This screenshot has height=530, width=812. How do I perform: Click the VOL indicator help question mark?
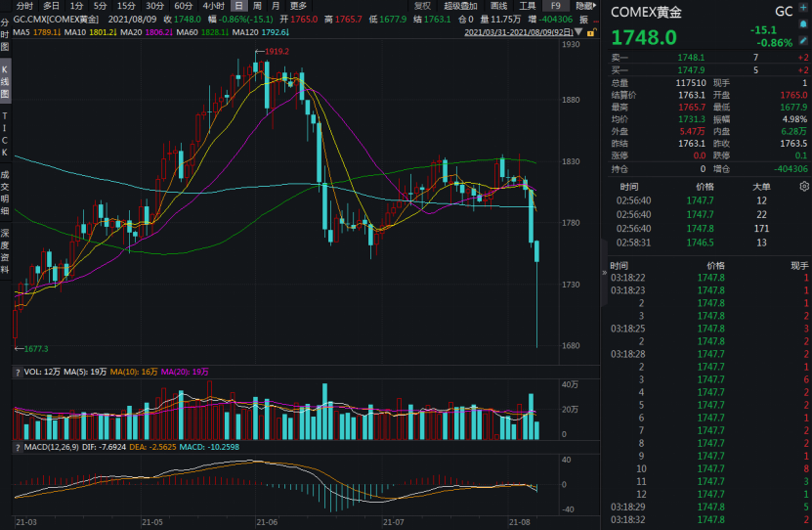click(17, 373)
